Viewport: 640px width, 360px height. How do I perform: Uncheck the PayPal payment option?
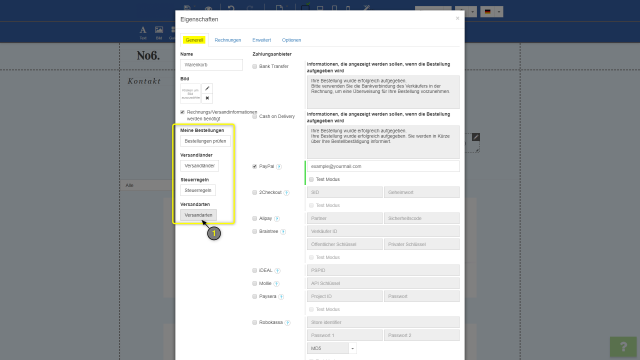point(255,167)
